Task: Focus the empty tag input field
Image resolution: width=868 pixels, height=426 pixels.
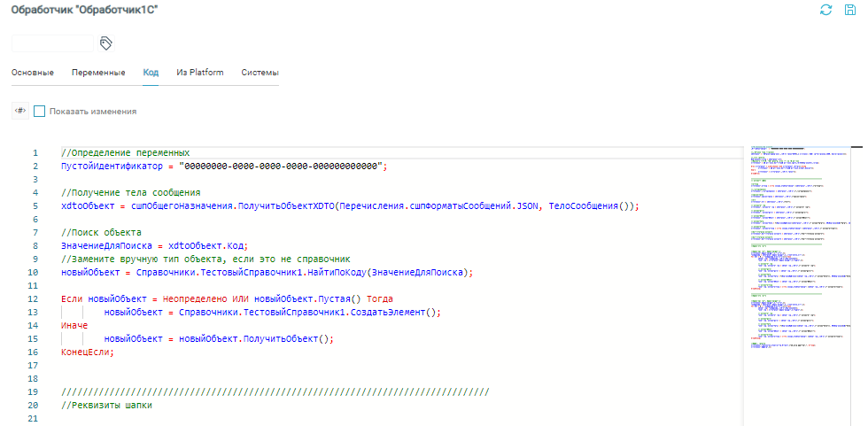Action: pos(52,43)
